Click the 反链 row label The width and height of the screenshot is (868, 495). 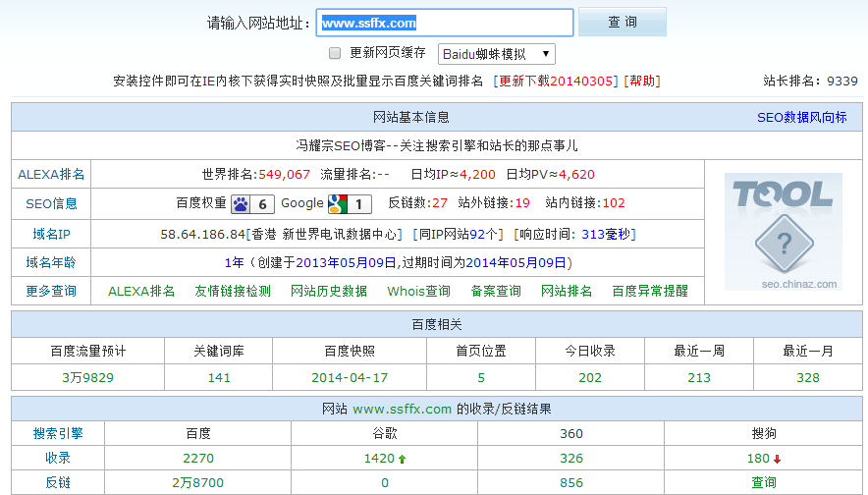pos(58,482)
